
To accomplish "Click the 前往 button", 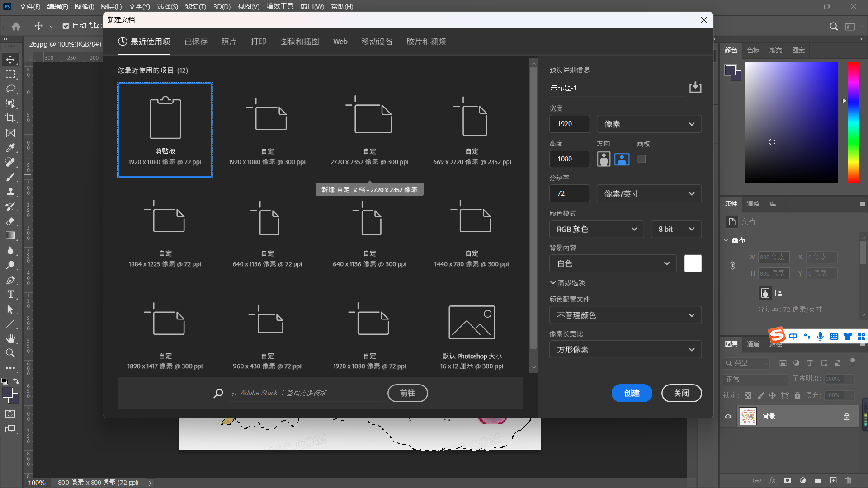I will point(407,393).
